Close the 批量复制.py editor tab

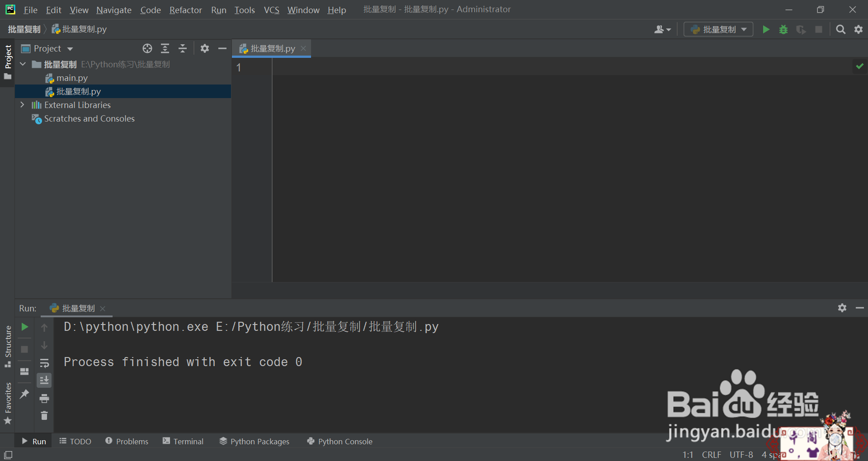tap(303, 48)
